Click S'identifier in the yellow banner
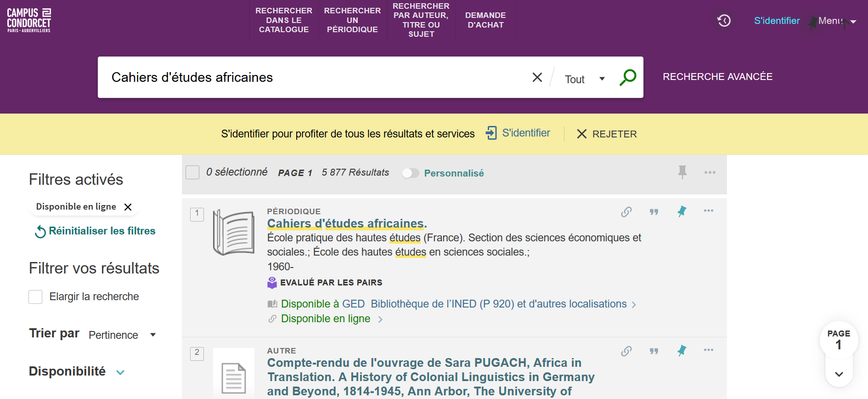This screenshot has height=399, width=868. coord(526,133)
